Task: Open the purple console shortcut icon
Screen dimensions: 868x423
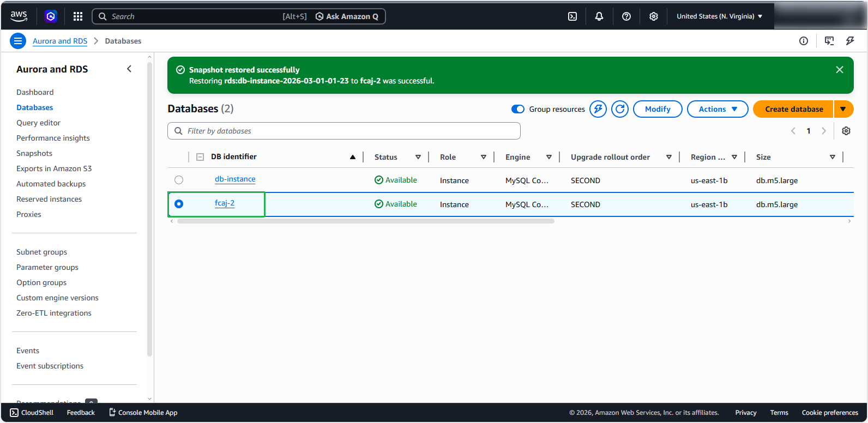Action: [x=51, y=16]
